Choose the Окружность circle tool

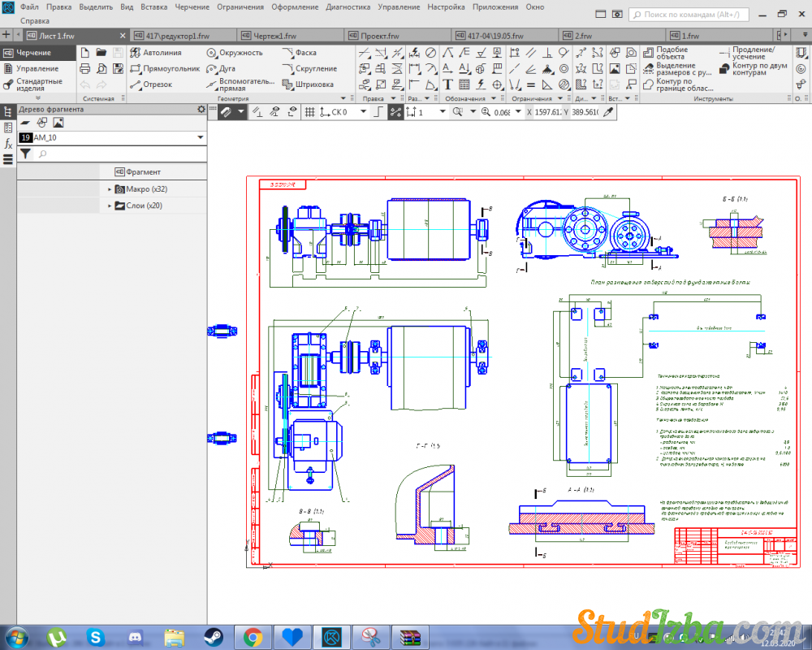coord(234,53)
